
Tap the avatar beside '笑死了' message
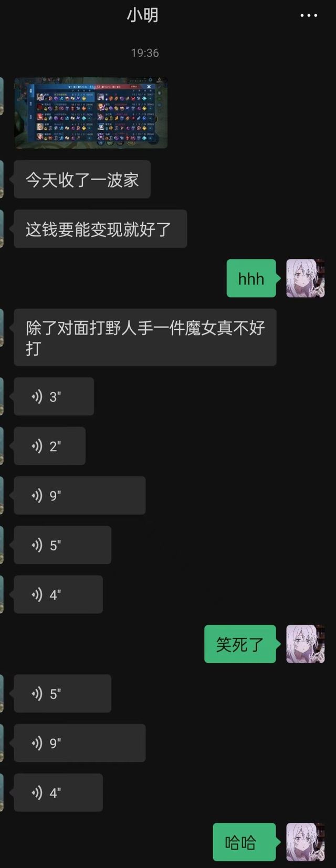coord(305,644)
